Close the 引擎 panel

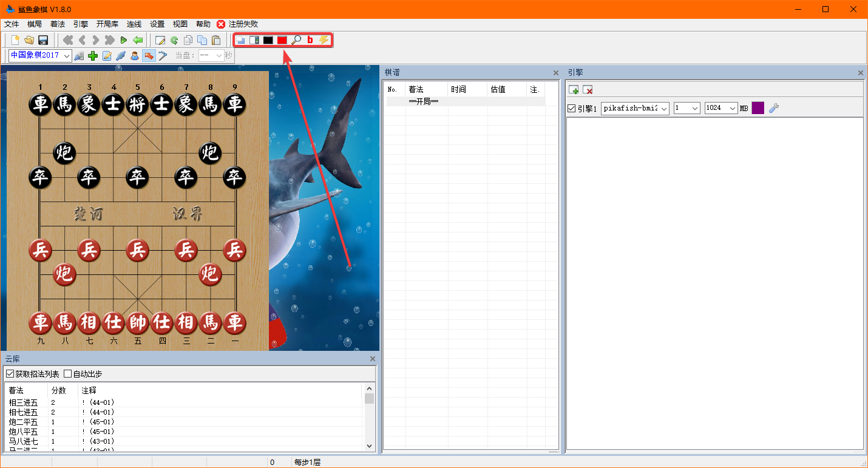(x=860, y=73)
